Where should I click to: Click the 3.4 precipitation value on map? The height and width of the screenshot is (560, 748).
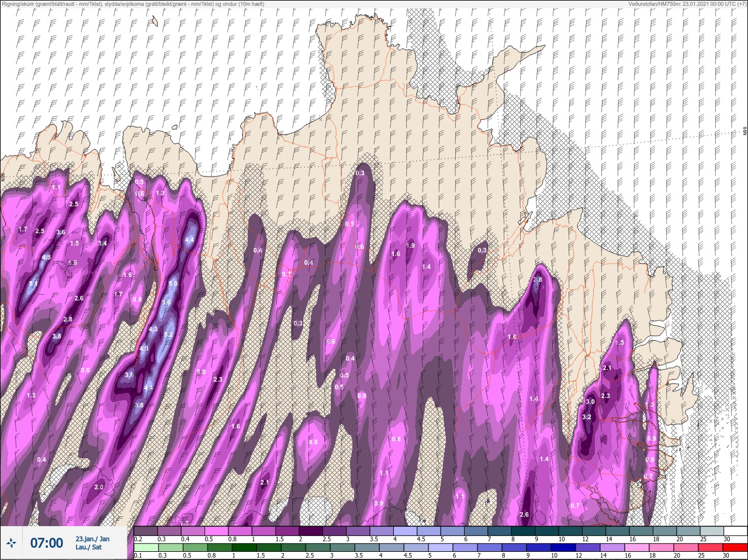pyautogui.click(x=103, y=243)
